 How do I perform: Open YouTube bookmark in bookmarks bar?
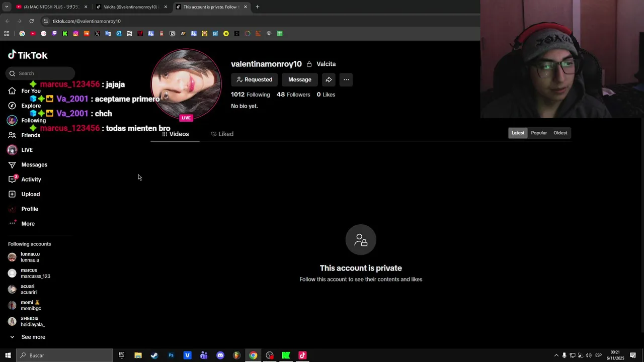point(33,34)
